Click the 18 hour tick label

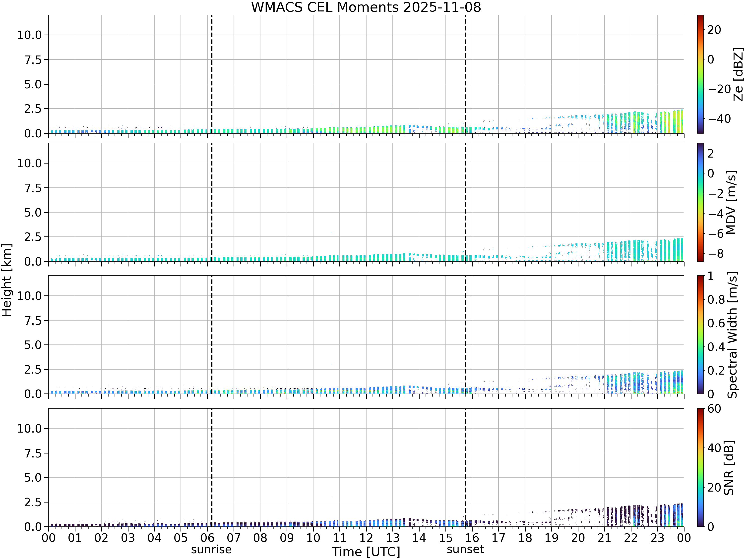(525, 538)
